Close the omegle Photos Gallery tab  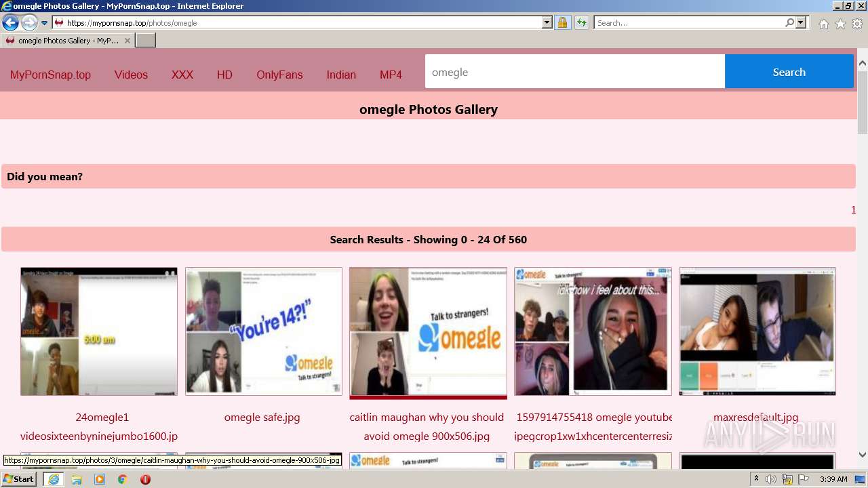127,41
